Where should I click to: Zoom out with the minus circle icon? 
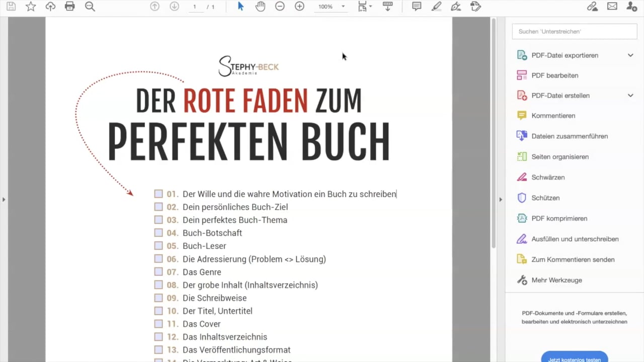(280, 7)
